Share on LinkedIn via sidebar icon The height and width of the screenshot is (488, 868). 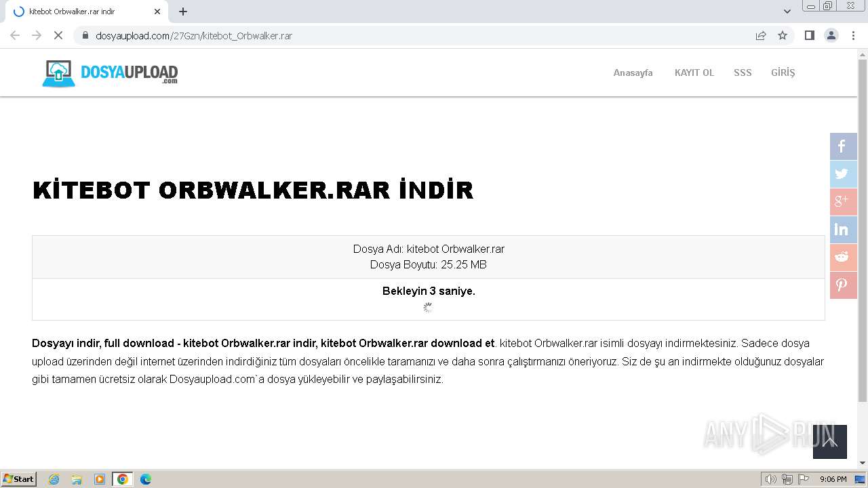[843, 230]
